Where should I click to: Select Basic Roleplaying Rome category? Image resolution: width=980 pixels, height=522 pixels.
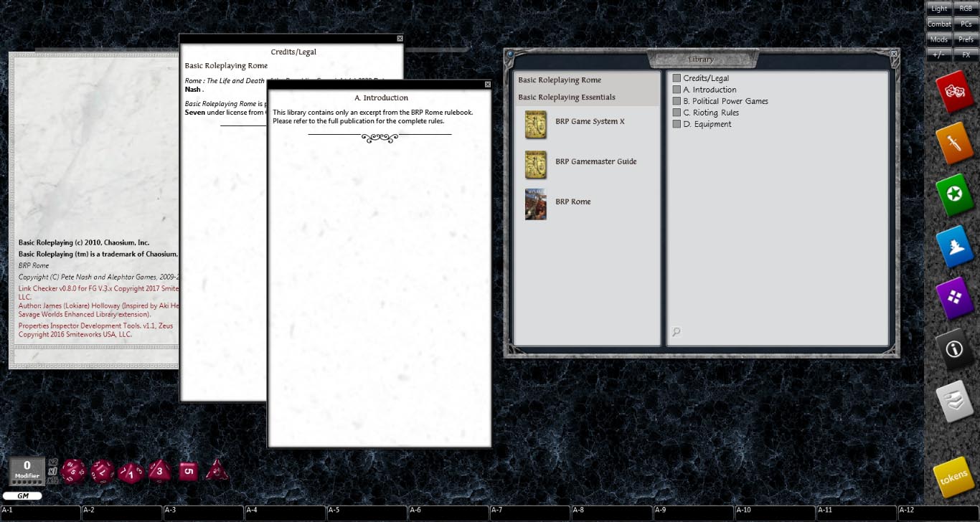tap(560, 80)
